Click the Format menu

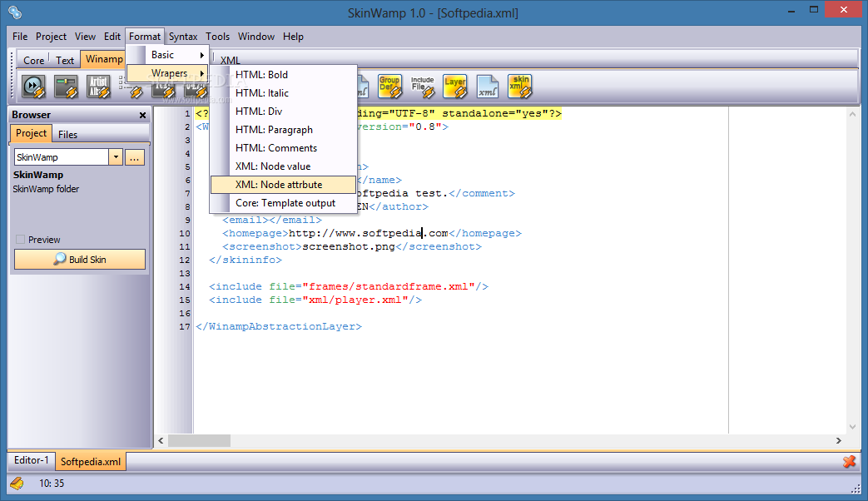click(x=145, y=37)
